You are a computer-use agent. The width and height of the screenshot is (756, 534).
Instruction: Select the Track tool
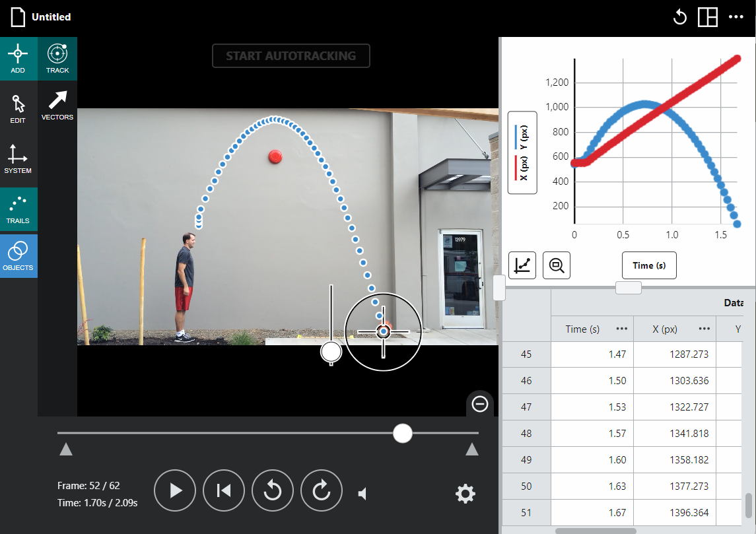[57, 58]
